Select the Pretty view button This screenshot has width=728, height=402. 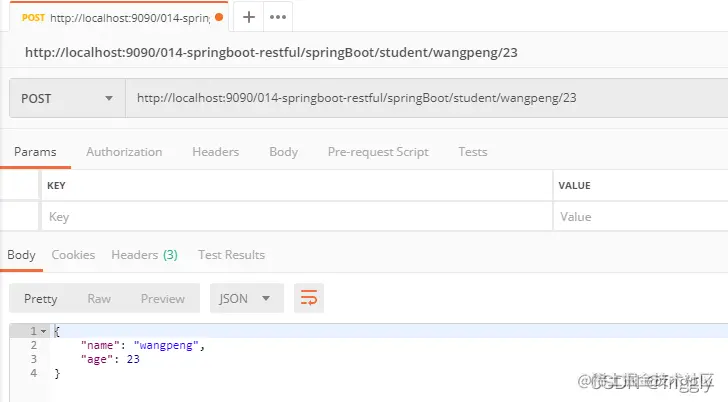(x=41, y=298)
